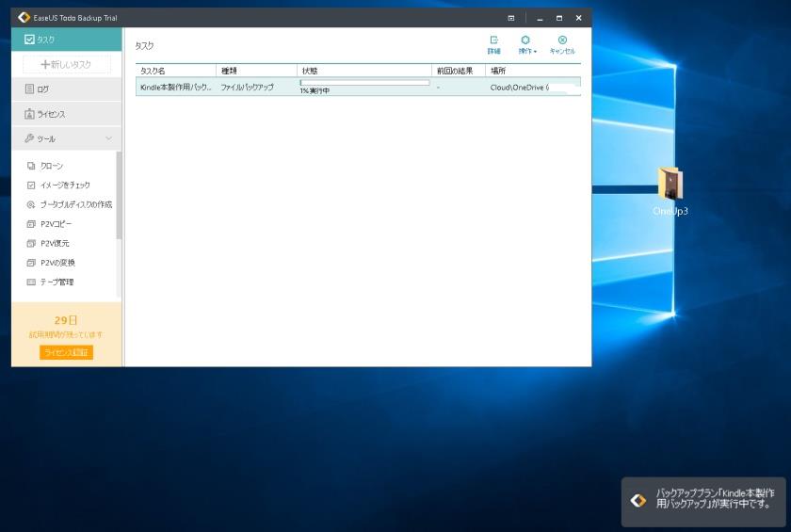Viewport: 791px width, 532px height.
Task: Open the タスク section in sidebar
Action: point(66,40)
